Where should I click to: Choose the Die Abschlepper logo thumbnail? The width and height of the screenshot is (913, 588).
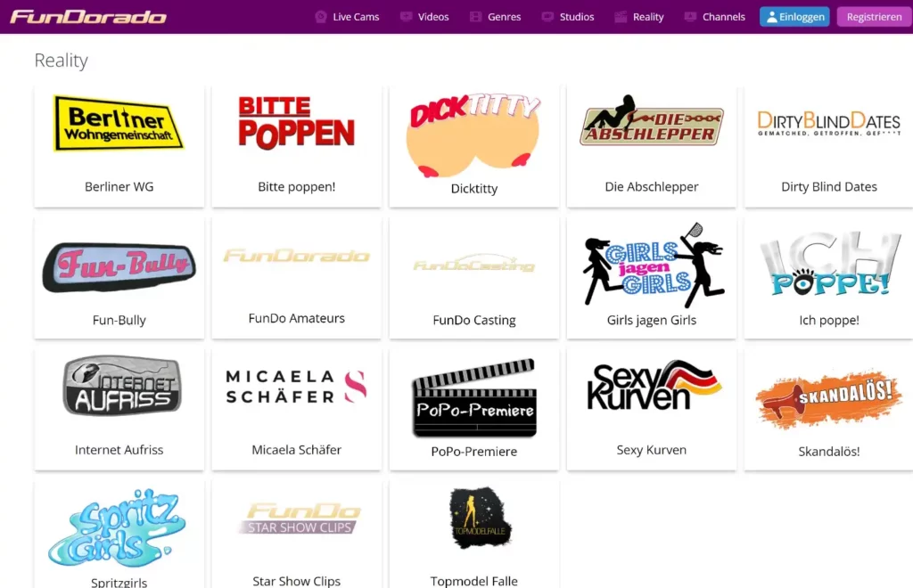tap(651, 122)
